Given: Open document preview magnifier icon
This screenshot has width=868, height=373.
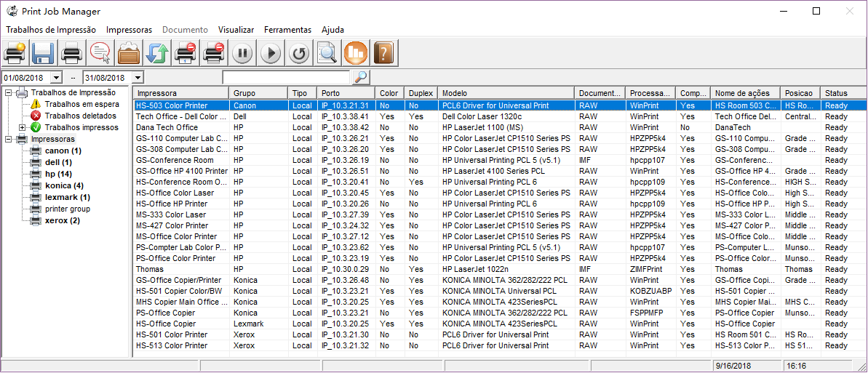Looking at the screenshot, I should click(327, 53).
